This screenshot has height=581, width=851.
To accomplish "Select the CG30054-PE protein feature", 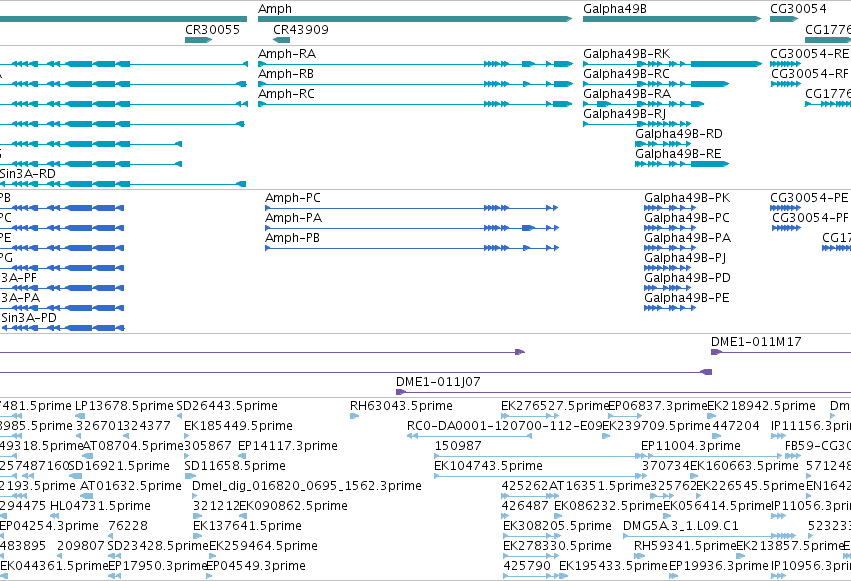I will [x=785, y=208].
